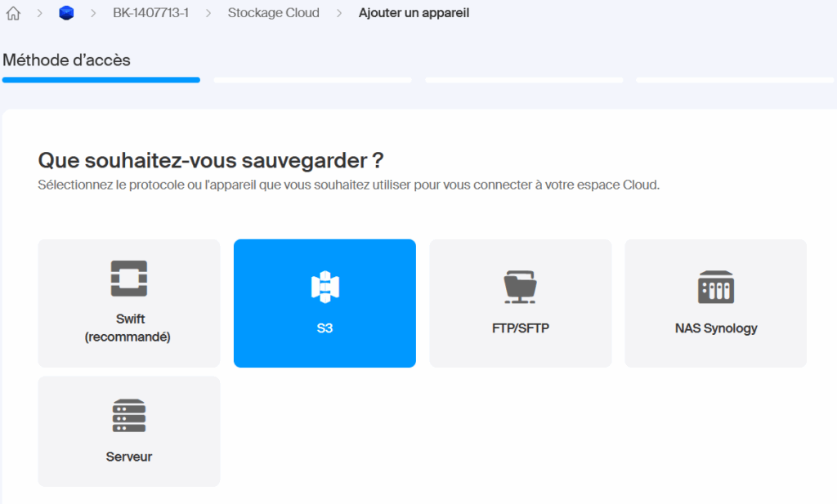Select the Swift storage icon
The height and width of the screenshot is (504, 837).
pyautogui.click(x=128, y=278)
